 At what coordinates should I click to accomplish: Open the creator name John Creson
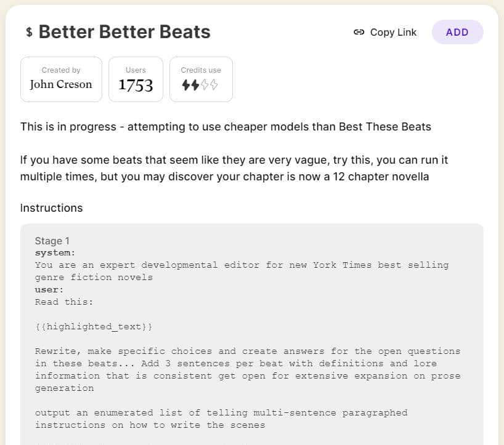point(61,84)
